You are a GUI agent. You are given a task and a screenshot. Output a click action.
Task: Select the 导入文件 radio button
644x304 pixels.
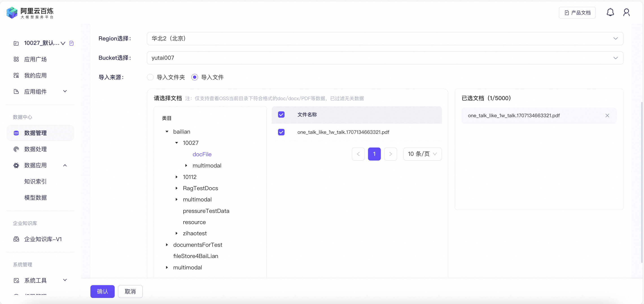click(195, 77)
